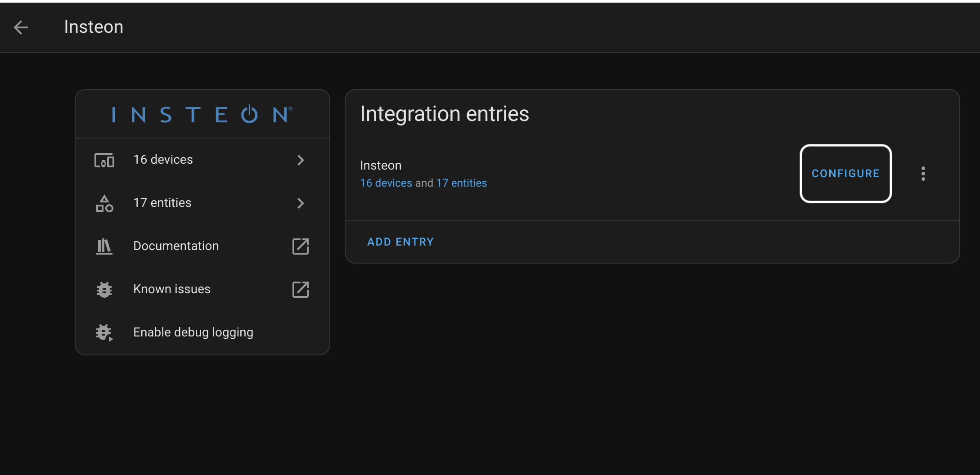
Task: Click the CONFIGURE button
Action: point(845,174)
